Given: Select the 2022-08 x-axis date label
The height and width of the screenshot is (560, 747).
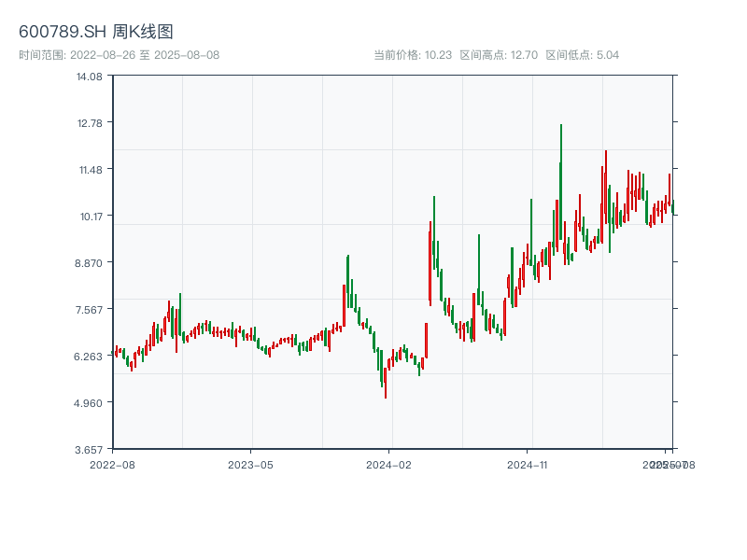Looking at the screenshot, I should (x=112, y=464).
